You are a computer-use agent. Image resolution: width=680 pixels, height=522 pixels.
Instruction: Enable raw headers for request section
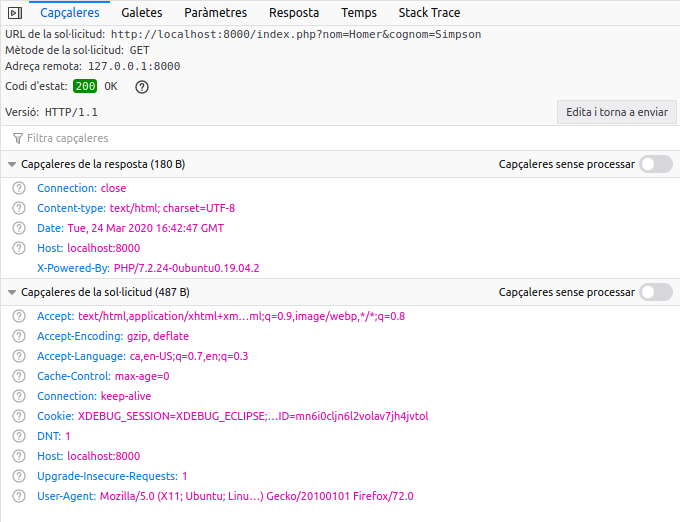click(x=656, y=292)
